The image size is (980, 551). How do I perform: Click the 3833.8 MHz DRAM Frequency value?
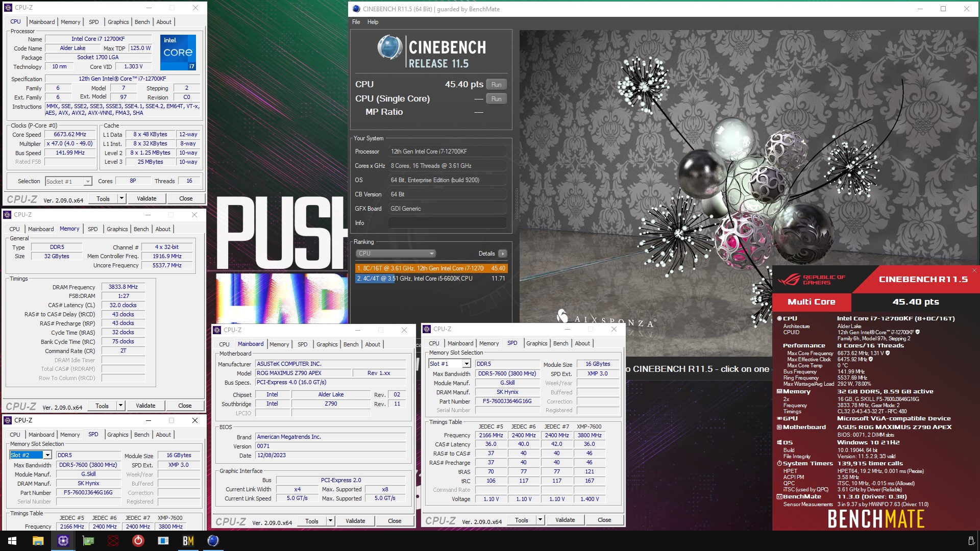tap(123, 287)
